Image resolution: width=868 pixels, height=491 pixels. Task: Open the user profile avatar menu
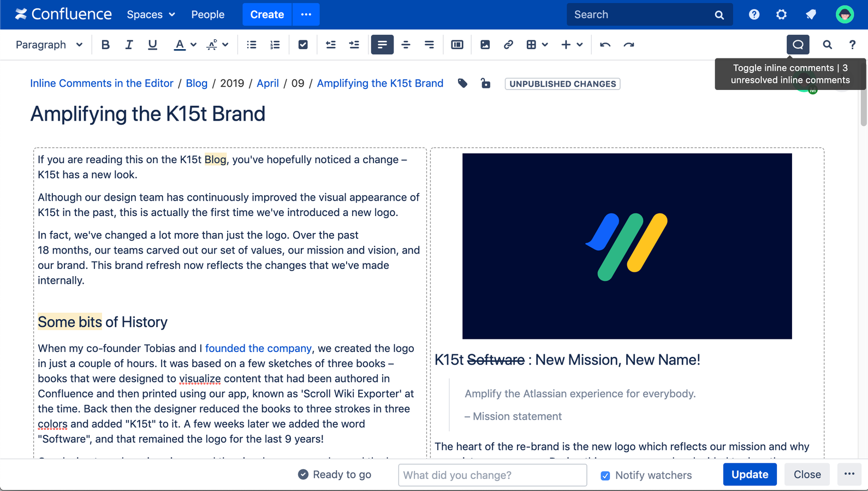tap(845, 15)
